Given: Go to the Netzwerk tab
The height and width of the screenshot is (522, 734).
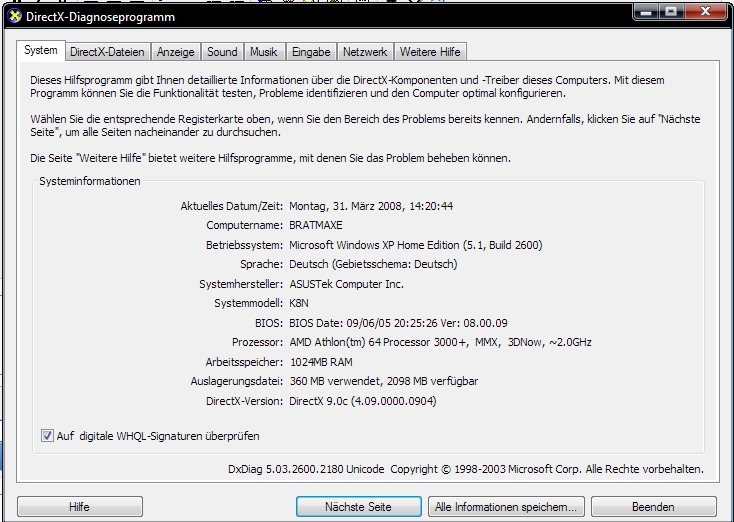Looking at the screenshot, I should [365, 52].
